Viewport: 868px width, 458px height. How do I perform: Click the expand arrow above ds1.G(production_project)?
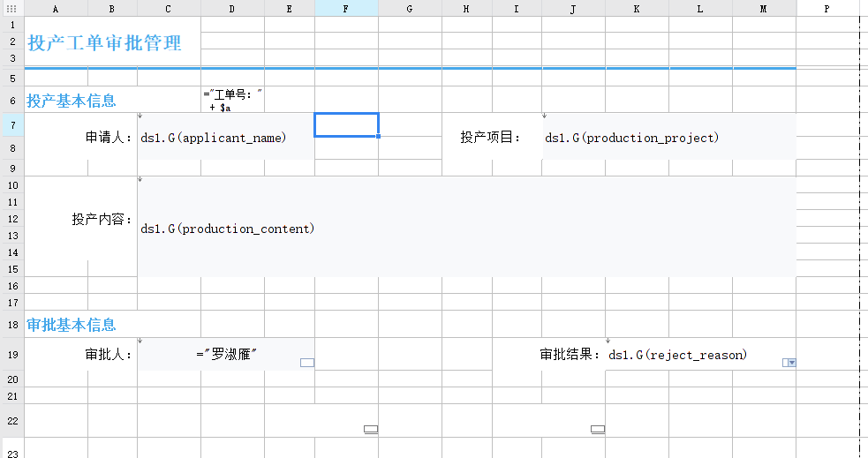pos(545,116)
